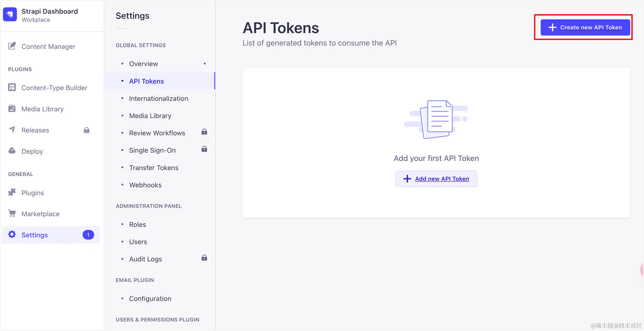The height and width of the screenshot is (331, 644).
Task: Click the ADMINISTRATION PANEL heading
Action: [x=149, y=206]
